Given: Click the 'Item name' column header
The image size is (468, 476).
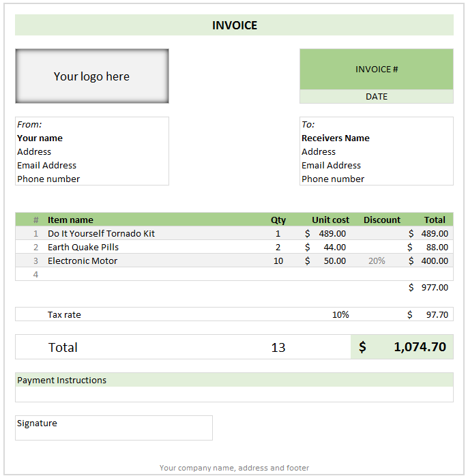Looking at the screenshot, I should (x=70, y=220).
